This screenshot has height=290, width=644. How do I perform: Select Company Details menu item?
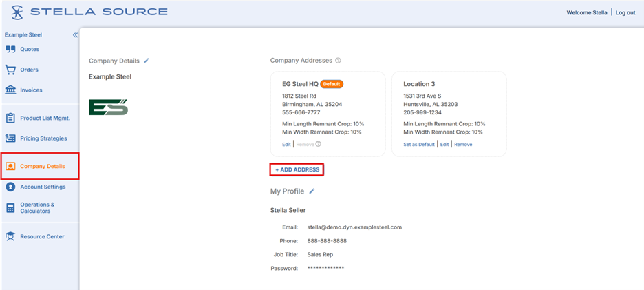42,166
